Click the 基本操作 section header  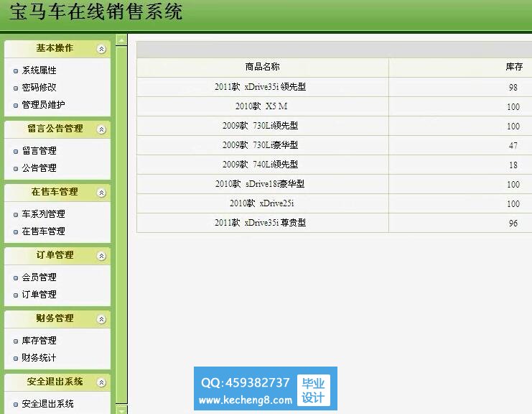[x=57, y=49]
